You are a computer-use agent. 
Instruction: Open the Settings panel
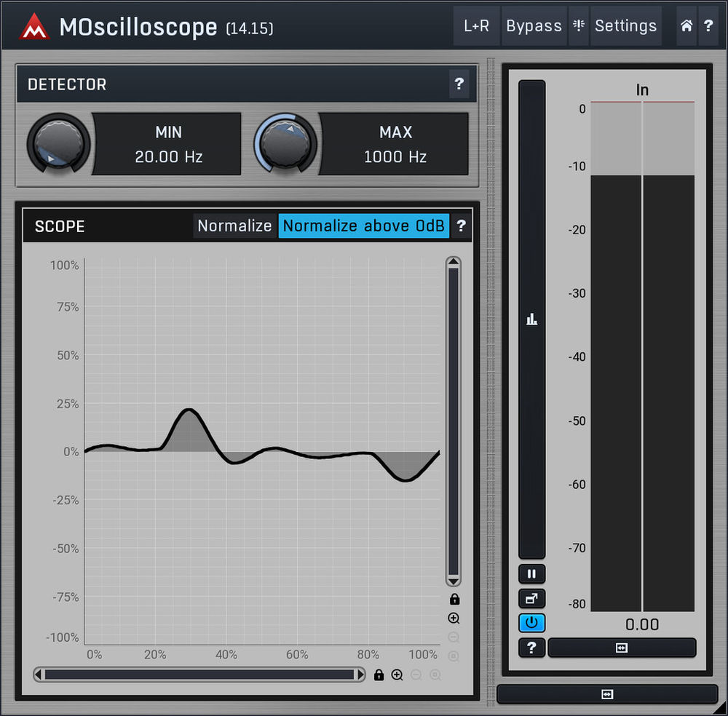coord(625,25)
